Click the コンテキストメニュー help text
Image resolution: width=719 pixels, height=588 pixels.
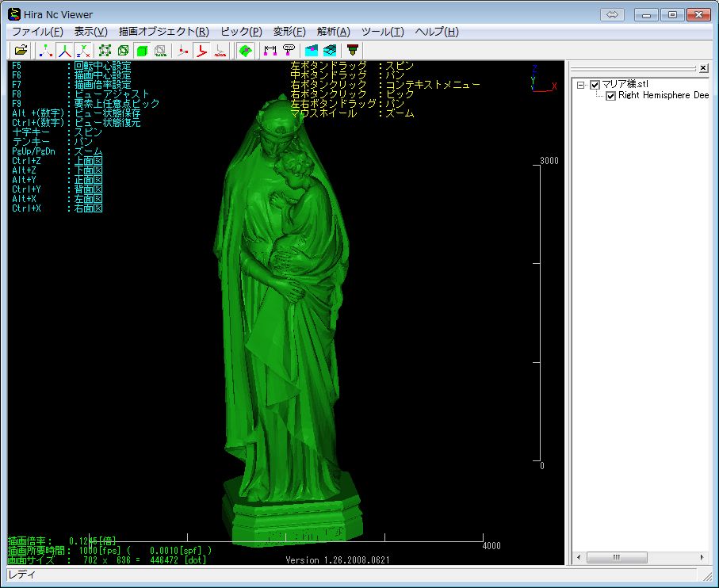pyautogui.click(x=433, y=84)
